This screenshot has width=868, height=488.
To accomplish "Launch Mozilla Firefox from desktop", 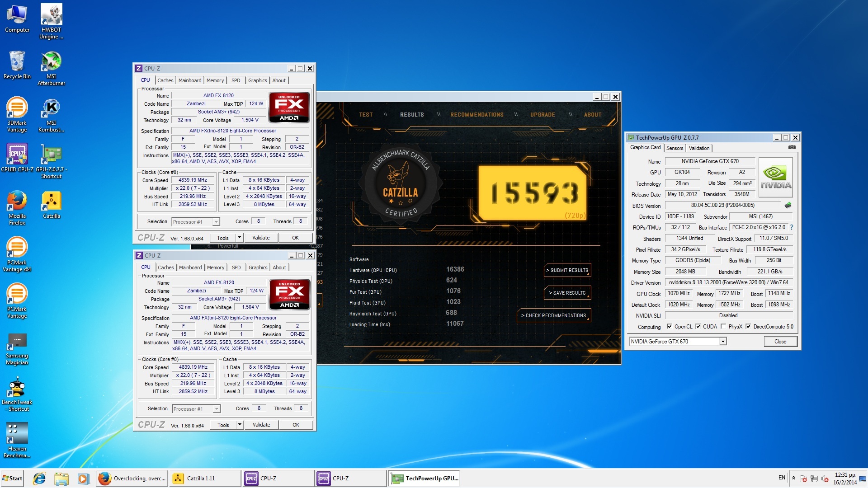I will pos(17,208).
